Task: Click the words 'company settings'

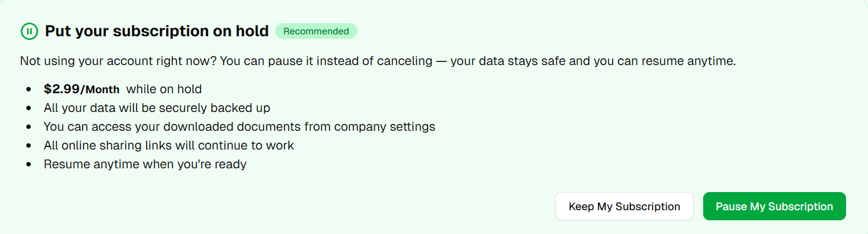Action: pos(385,126)
